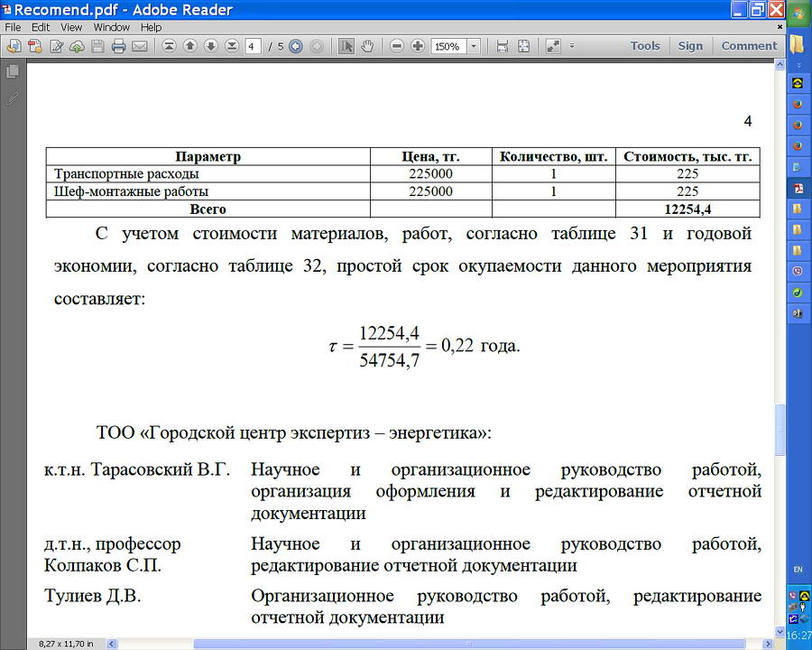Image resolution: width=812 pixels, height=650 pixels.
Task: Click the vertical scrollbar down arrow
Action: coord(780,632)
